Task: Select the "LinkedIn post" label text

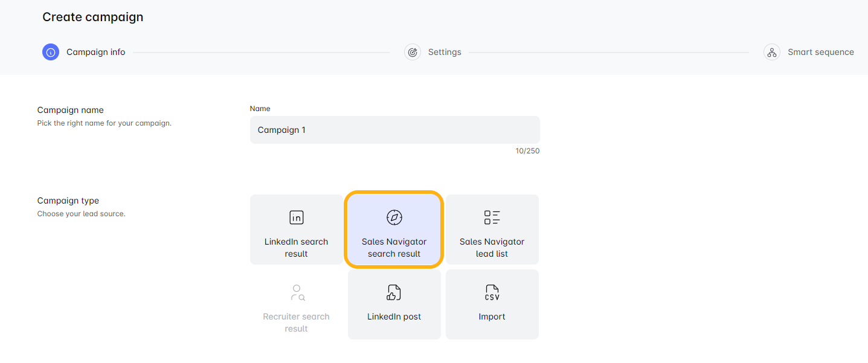Action: tap(394, 316)
